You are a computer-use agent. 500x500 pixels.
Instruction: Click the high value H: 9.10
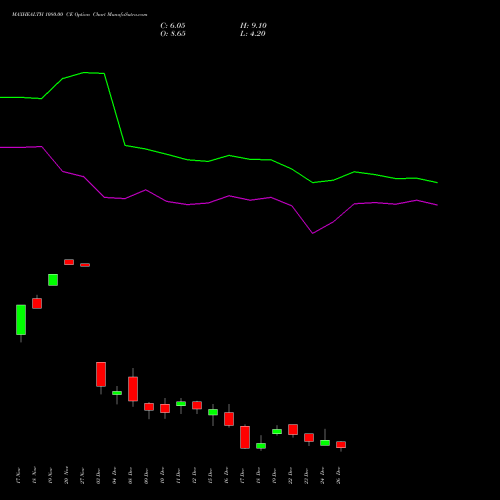pos(253,26)
